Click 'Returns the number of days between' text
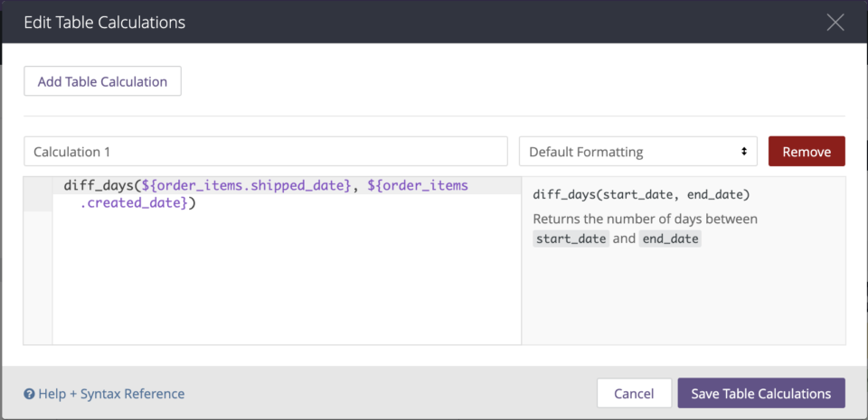 pos(645,219)
